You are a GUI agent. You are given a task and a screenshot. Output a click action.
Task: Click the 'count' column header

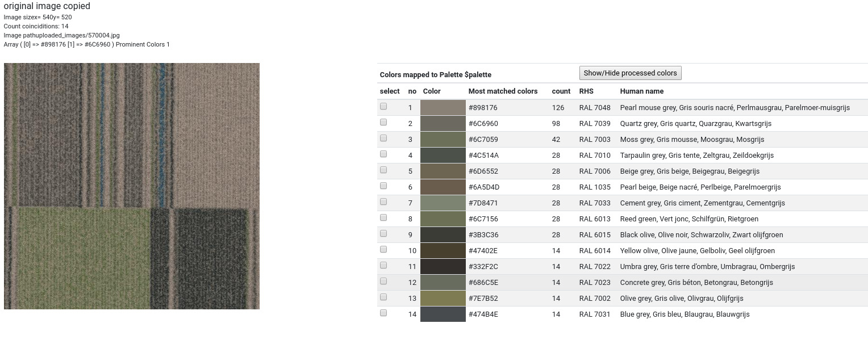pos(561,91)
